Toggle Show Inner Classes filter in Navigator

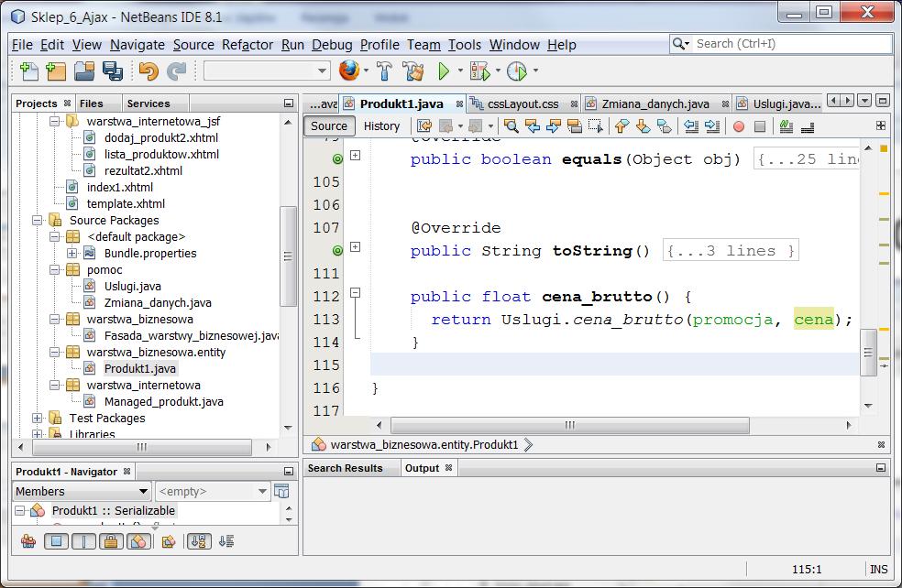pyautogui.click(x=139, y=541)
